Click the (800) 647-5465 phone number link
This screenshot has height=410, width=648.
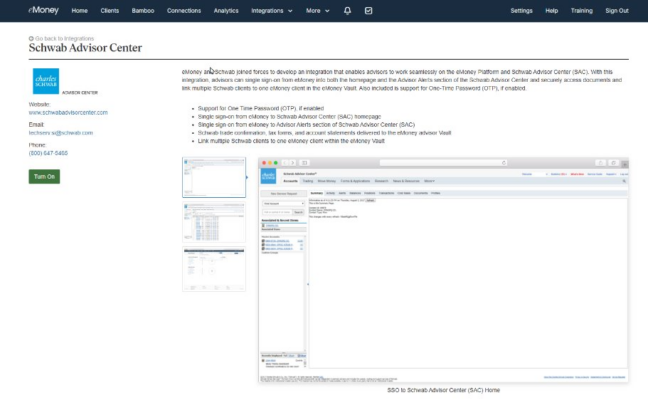point(48,153)
